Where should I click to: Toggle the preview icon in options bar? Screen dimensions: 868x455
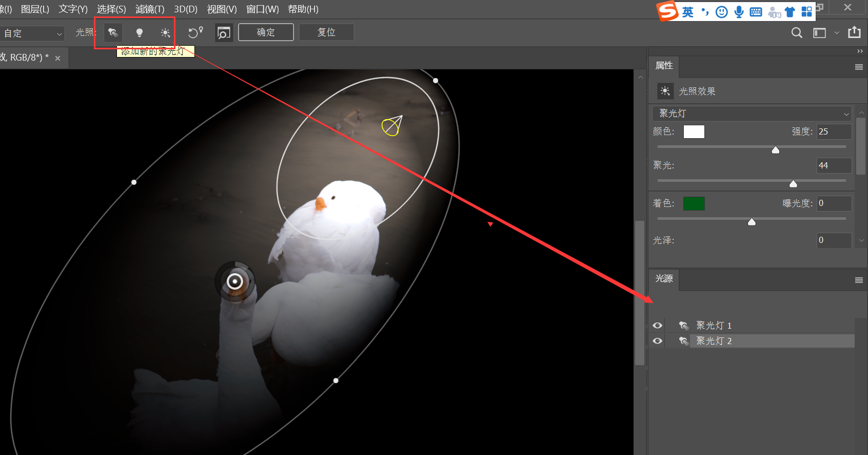[224, 33]
